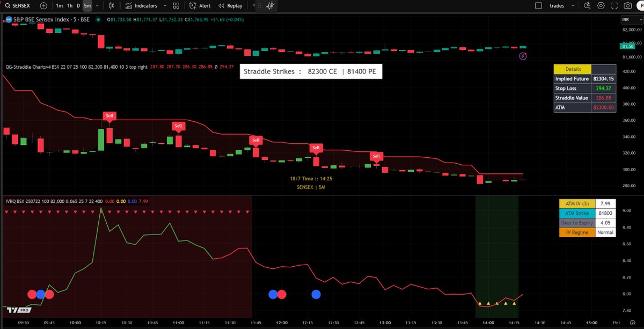Open indicator templates grid icon

click(x=175, y=5)
